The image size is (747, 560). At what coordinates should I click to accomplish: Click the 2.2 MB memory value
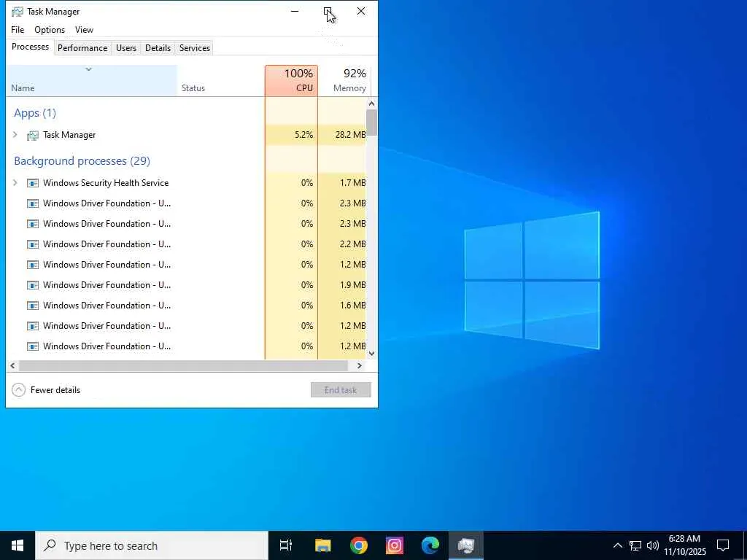[353, 244]
